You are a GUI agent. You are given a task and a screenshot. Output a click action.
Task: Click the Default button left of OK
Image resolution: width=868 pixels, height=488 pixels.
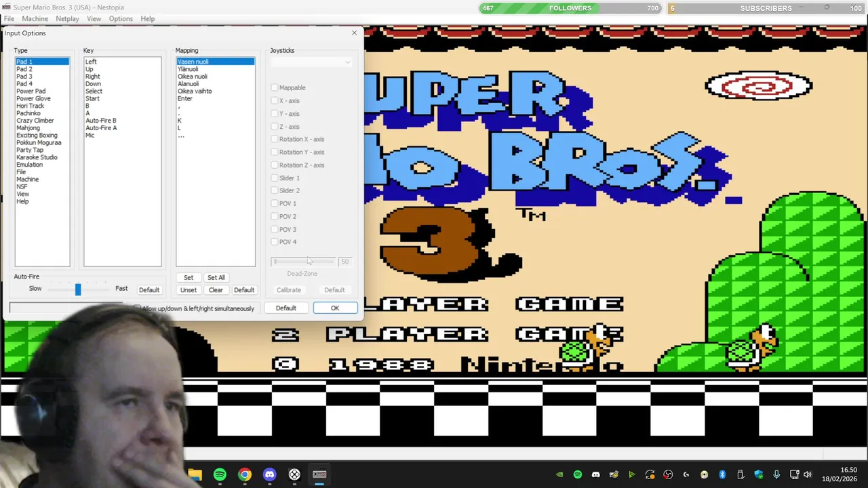(285, 308)
